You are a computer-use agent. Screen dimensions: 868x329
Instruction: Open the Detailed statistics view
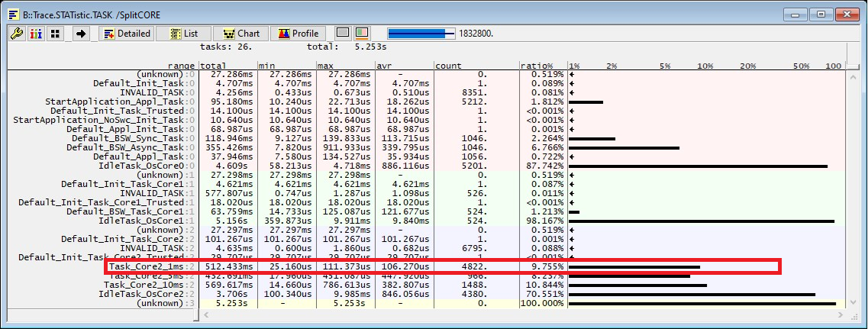126,34
